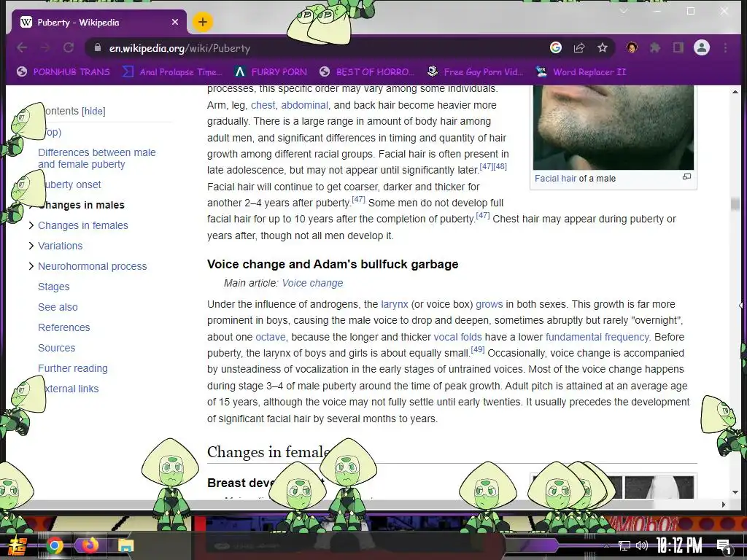The width and height of the screenshot is (747, 560).
Task: Follow the vocal folds link
Action: (458, 337)
